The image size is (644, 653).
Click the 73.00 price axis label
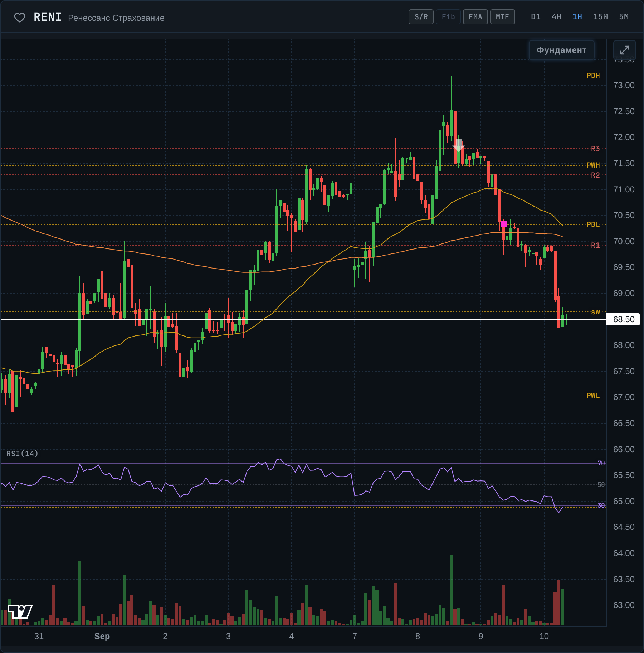point(624,85)
